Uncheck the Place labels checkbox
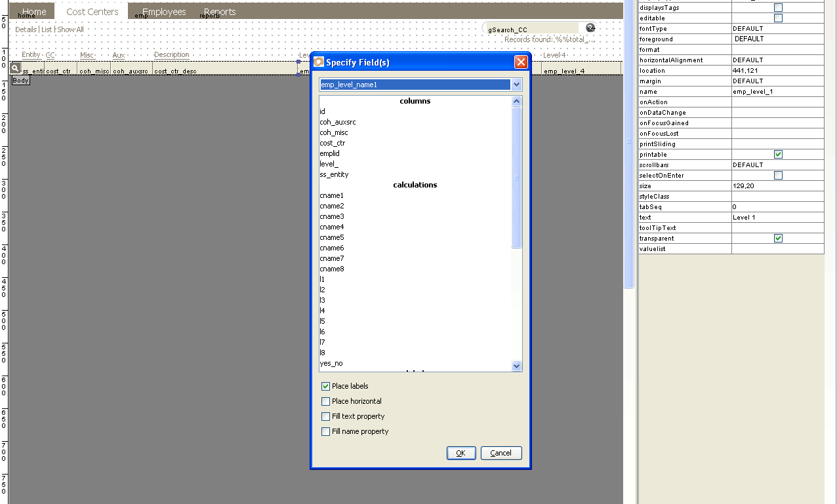The image size is (837, 504). pyautogui.click(x=325, y=386)
